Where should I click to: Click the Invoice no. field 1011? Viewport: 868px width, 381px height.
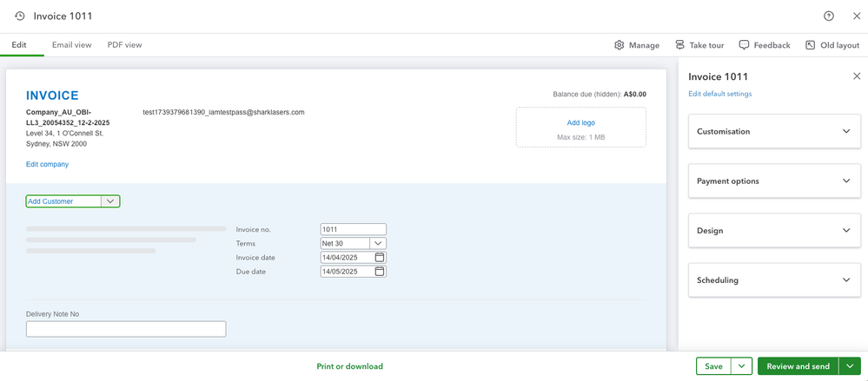[353, 229]
